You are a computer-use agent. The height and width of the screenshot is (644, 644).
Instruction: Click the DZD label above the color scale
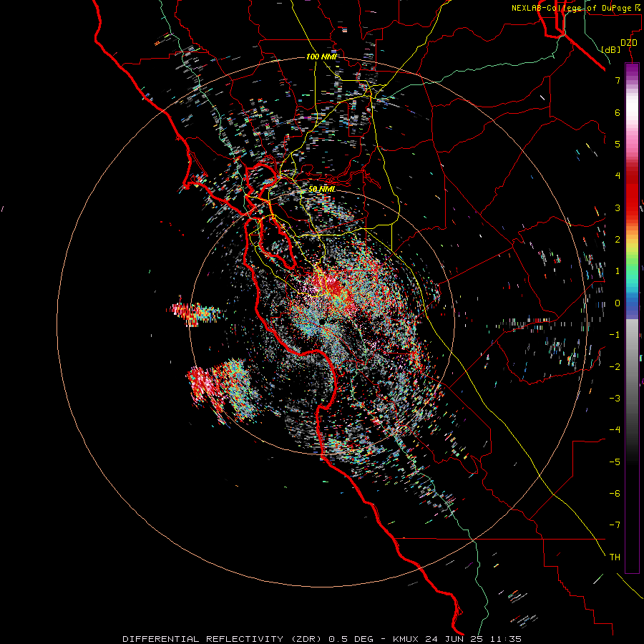[x=629, y=43]
